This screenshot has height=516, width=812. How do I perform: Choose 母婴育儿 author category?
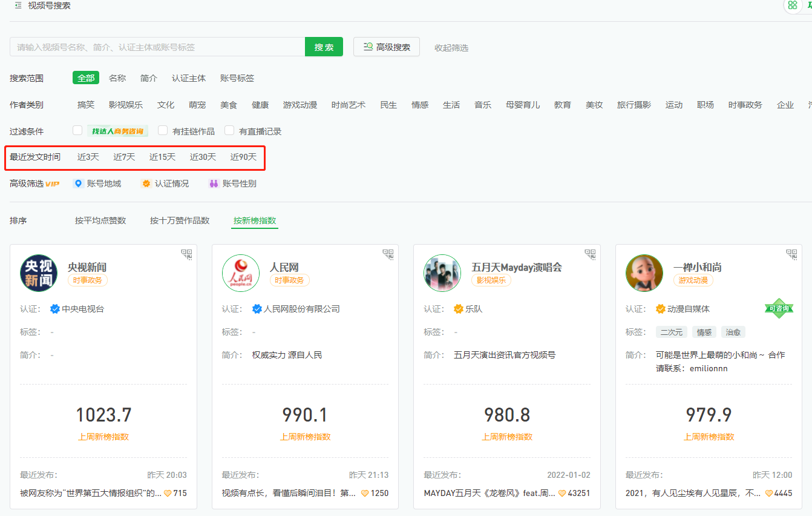click(523, 105)
